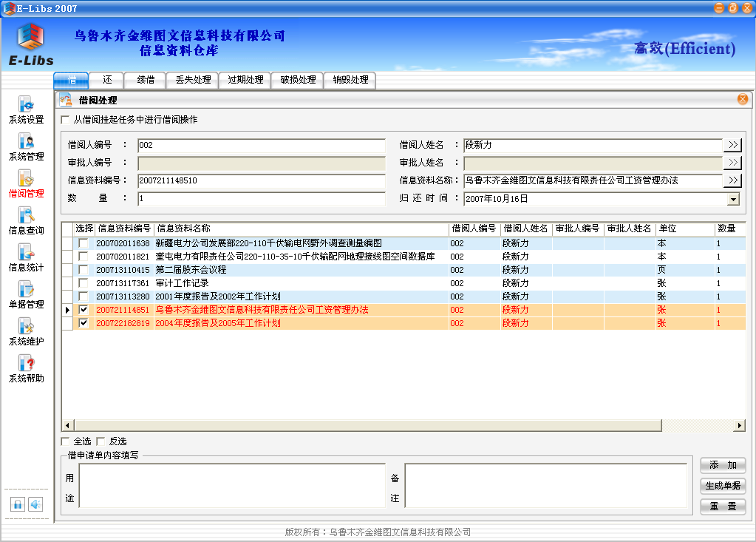Switch to the 借 tab
Image resolution: width=756 pixels, height=542 pixels.
[x=72, y=80]
